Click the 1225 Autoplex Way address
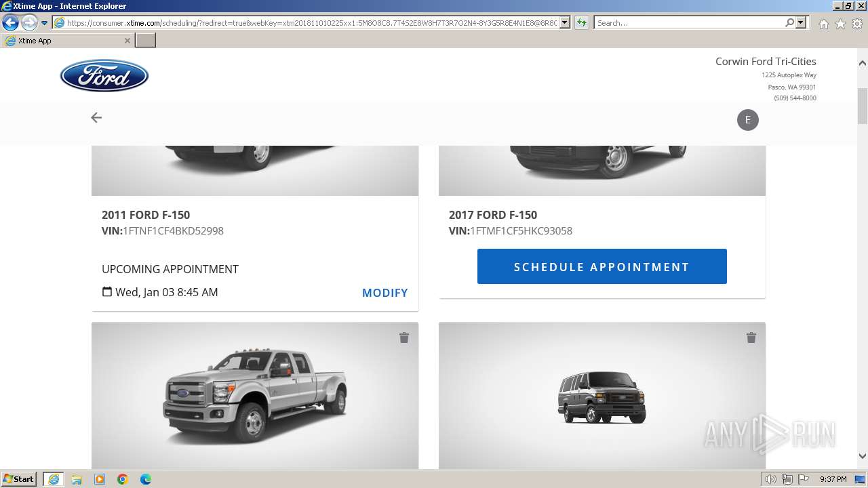868x488 pixels. pyautogui.click(x=789, y=75)
